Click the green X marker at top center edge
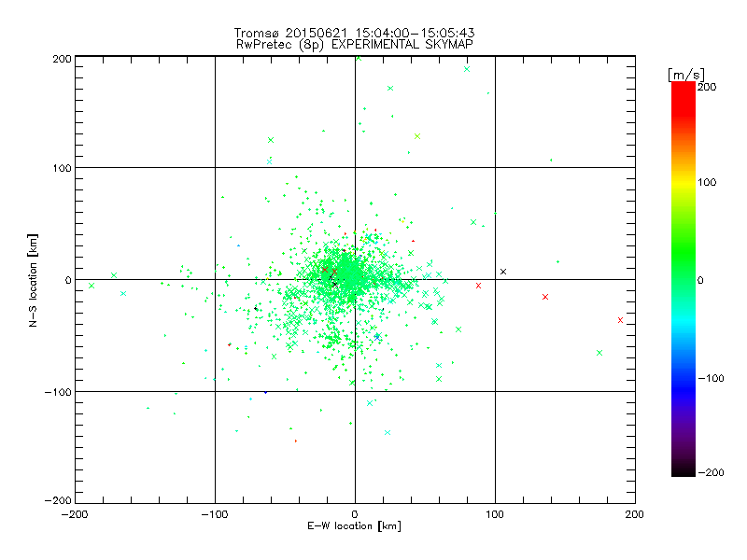 click(359, 58)
